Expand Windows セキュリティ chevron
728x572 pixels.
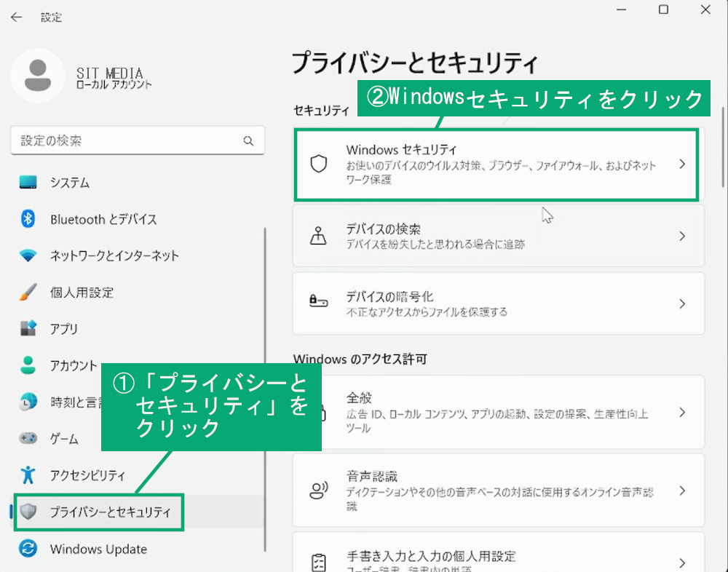click(x=682, y=164)
